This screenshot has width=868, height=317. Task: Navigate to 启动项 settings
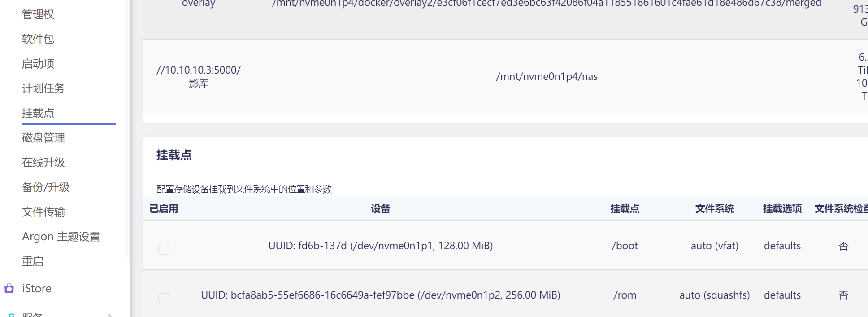pos(38,64)
